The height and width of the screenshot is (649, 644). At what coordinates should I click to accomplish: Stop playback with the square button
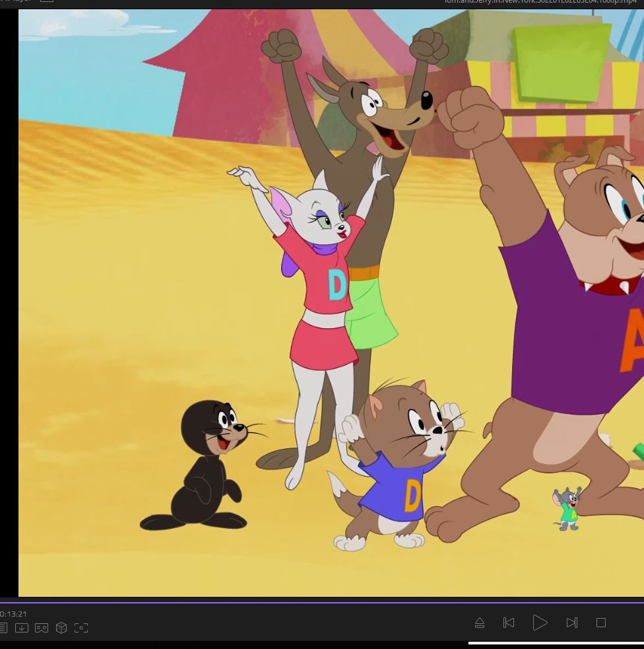point(601,623)
